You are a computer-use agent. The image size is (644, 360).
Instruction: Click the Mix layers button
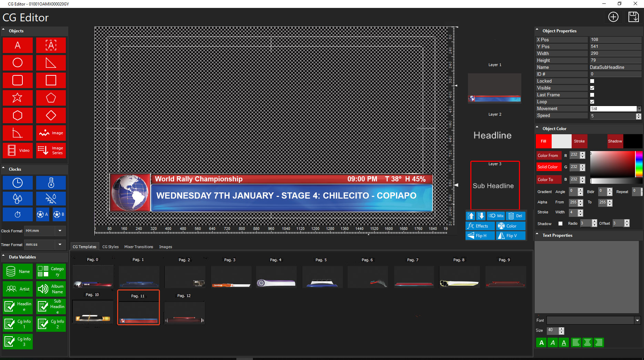[496, 216]
